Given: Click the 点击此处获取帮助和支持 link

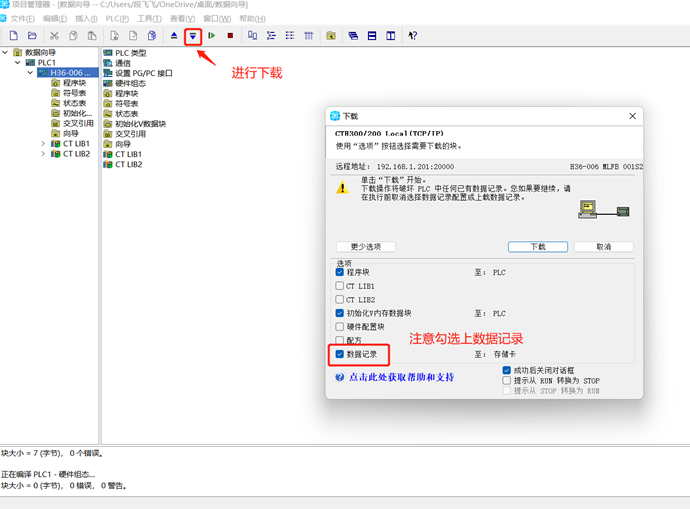Looking at the screenshot, I should 401,377.
